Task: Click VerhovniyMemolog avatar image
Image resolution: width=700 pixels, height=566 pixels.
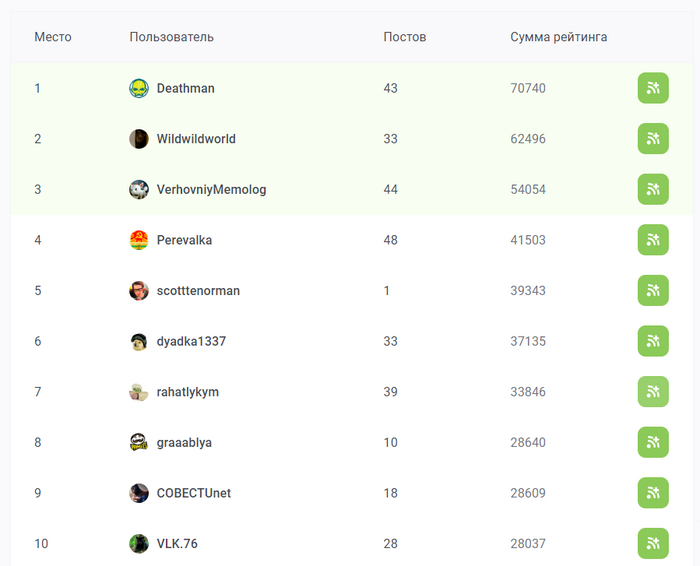Action: (x=139, y=189)
